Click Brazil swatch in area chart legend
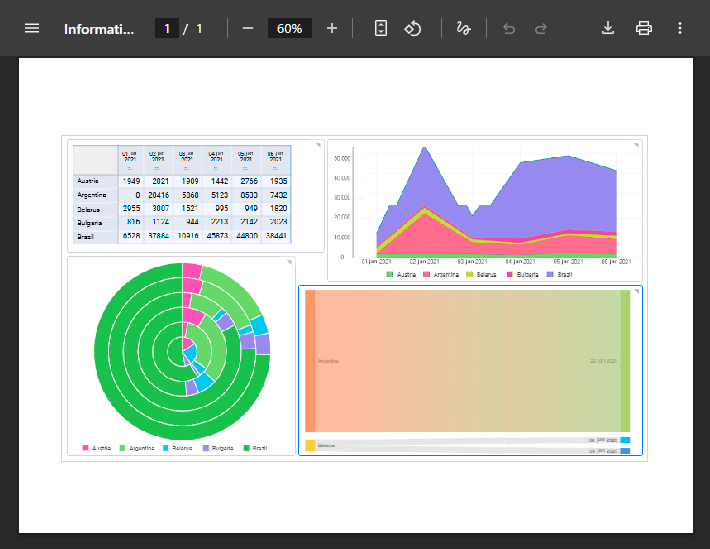710x549 pixels. pyautogui.click(x=550, y=273)
